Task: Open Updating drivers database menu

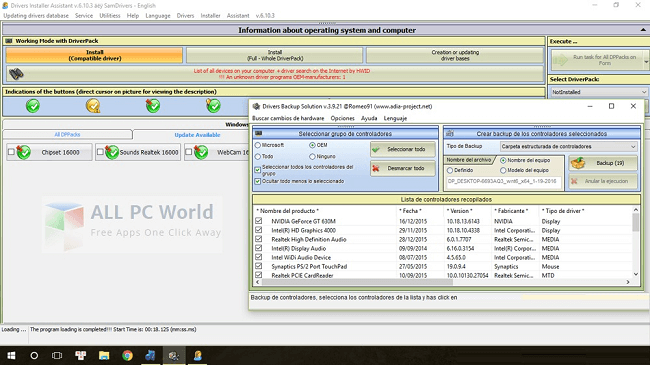Action: click(x=36, y=16)
